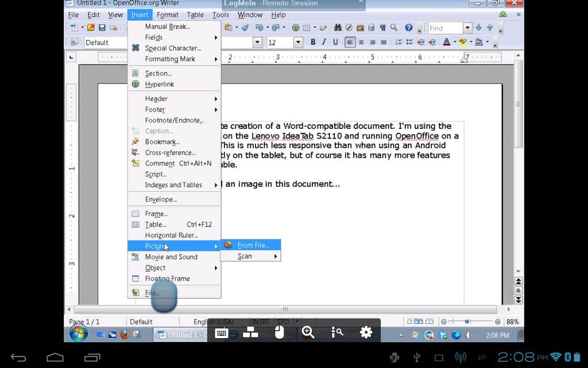Screen dimensions: 588x368
Task: Select Manual Break from Insert menu
Action: (175, 26)
